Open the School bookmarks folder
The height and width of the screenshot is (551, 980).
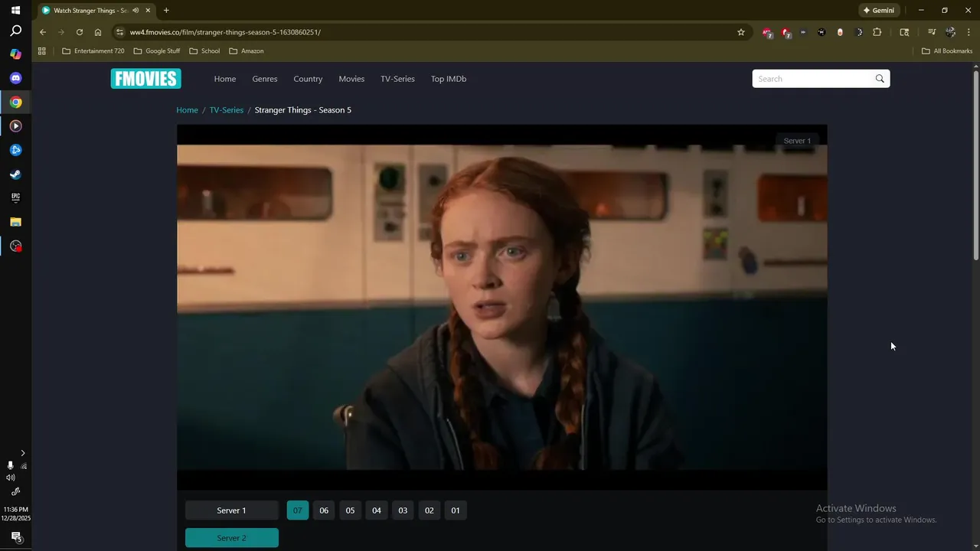204,51
